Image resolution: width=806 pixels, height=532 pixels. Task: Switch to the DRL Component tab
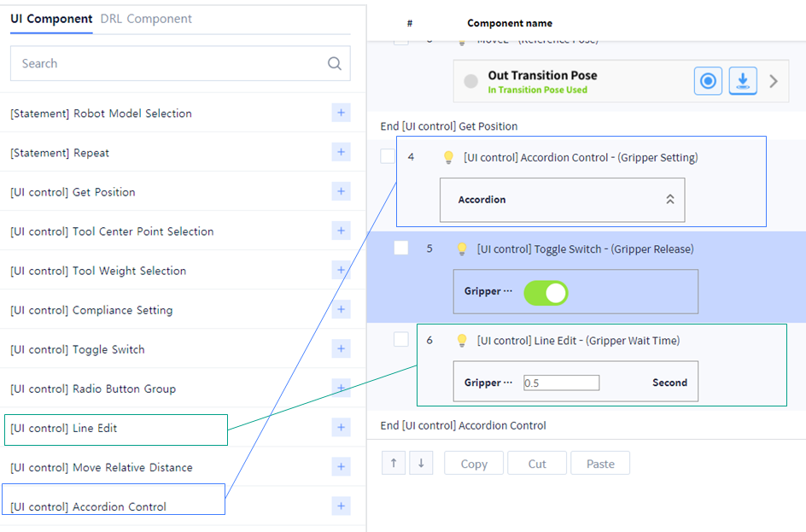click(x=146, y=19)
